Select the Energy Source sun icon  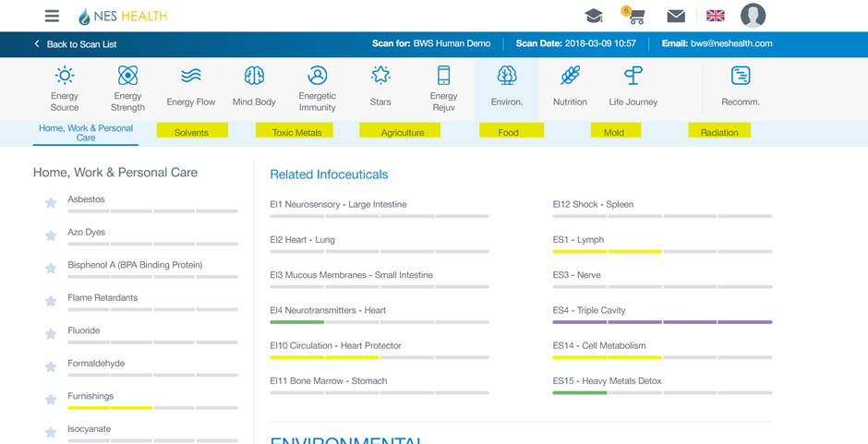click(x=65, y=76)
